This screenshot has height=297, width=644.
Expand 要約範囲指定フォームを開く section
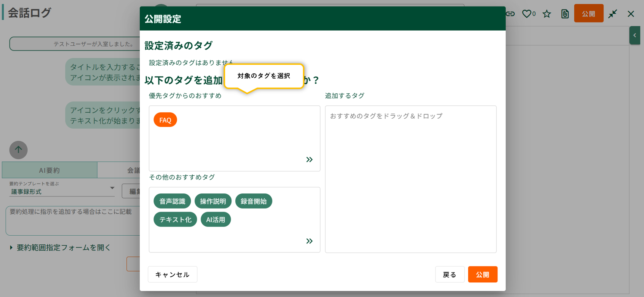pos(60,247)
